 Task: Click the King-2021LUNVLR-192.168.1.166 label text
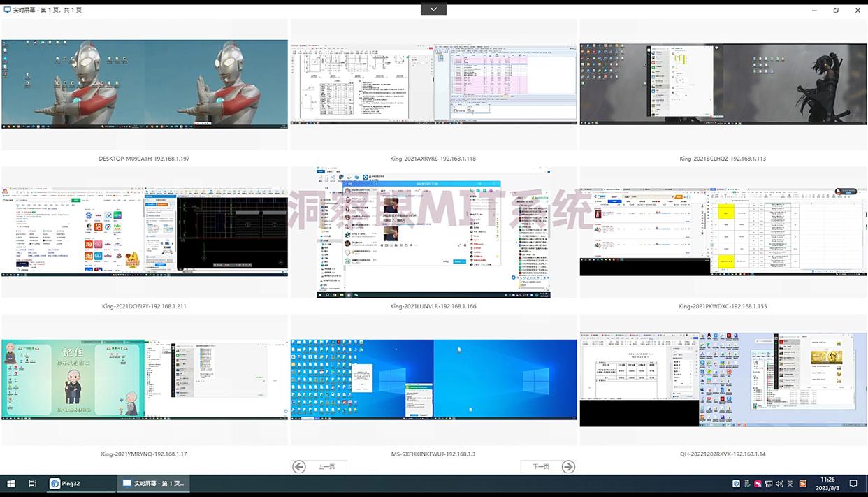[x=433, y=306]
